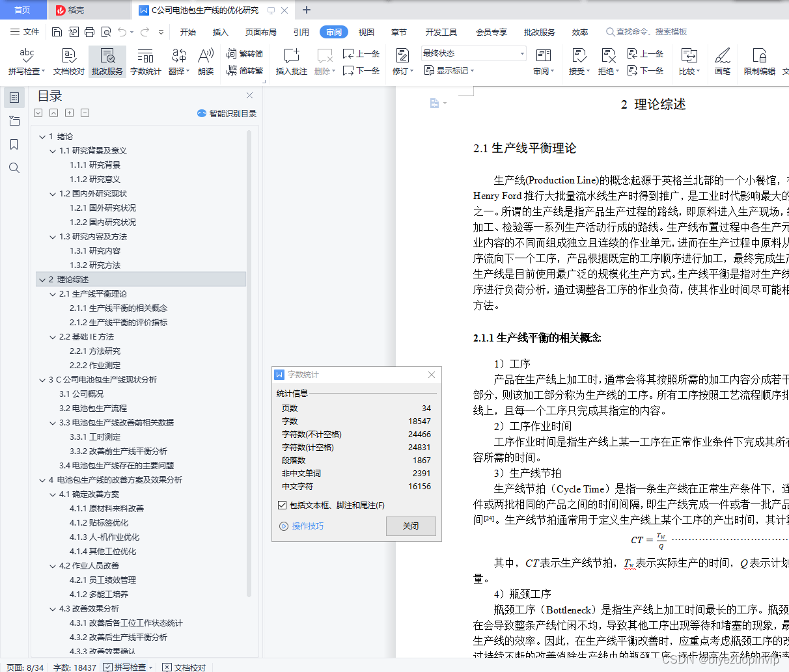Click the print preview icon
The width and height of the screenshot is (789, 672).
pyautogui.click(x=105, y=32)
